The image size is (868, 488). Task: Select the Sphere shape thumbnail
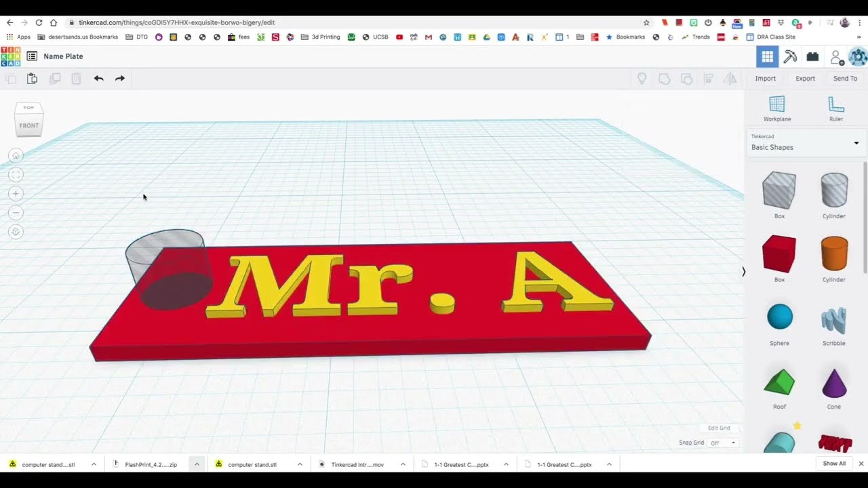coord(779,315)
